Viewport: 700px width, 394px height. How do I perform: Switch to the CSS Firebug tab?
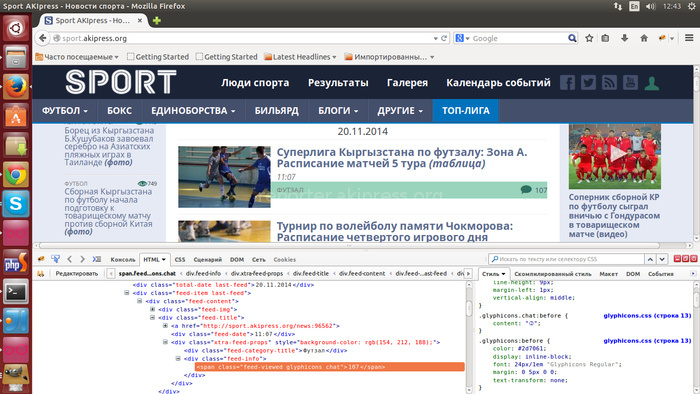[x=180, y=259]
